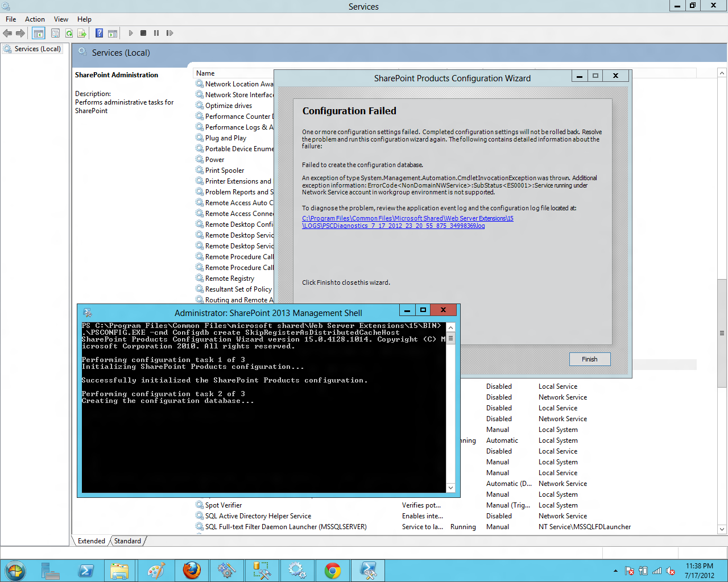Select the Spot Verifier service
This screenshot has height=582, width=728.
[x=224, y=505]
